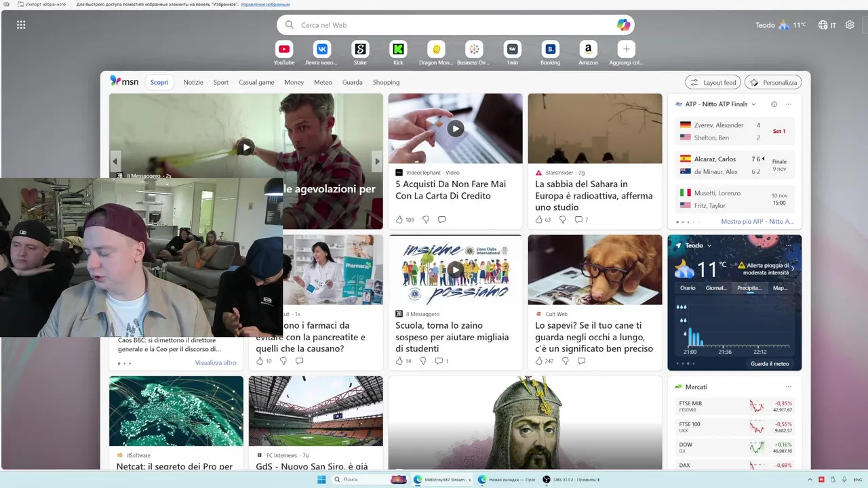Open Mostra più ATP link
The image size is (868, 488).
[757, 222]
